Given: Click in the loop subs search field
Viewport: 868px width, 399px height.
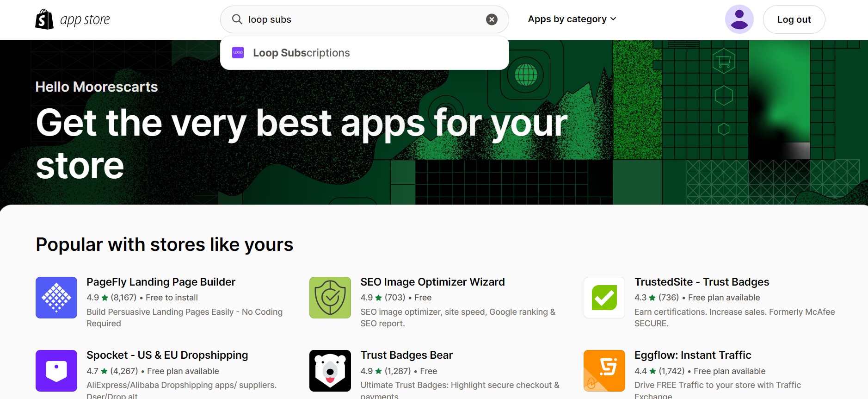Looking at the screenshot, I should 364,19.
